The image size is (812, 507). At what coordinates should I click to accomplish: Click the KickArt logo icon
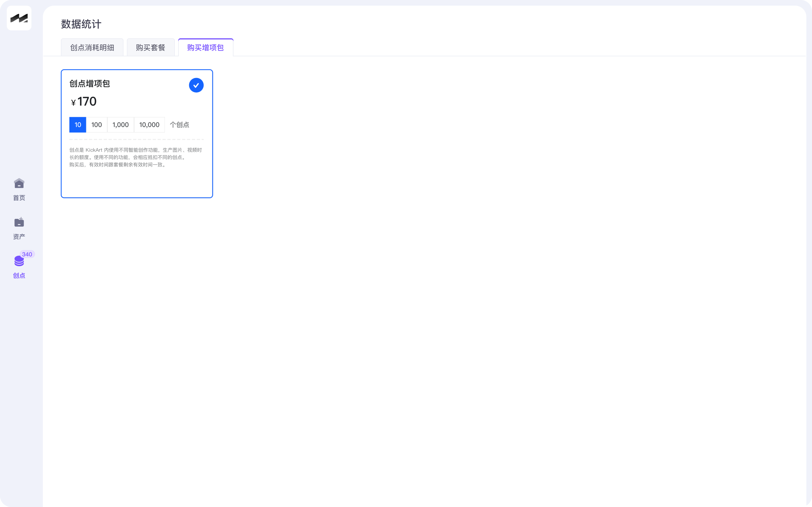click(x=19, y=18)
